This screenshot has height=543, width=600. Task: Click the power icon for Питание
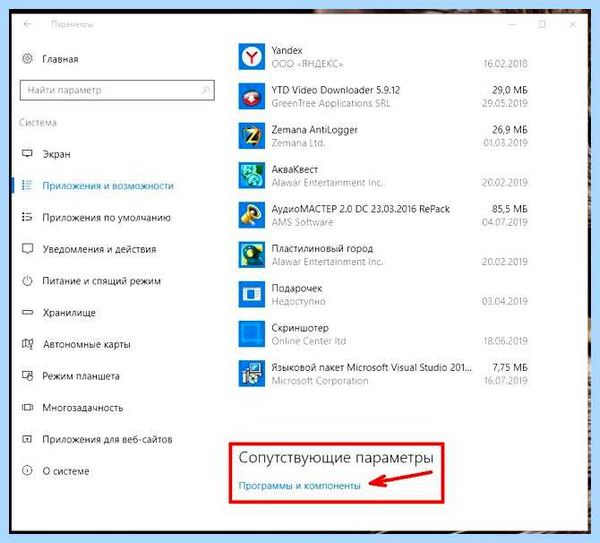click(x=27, y=280)
